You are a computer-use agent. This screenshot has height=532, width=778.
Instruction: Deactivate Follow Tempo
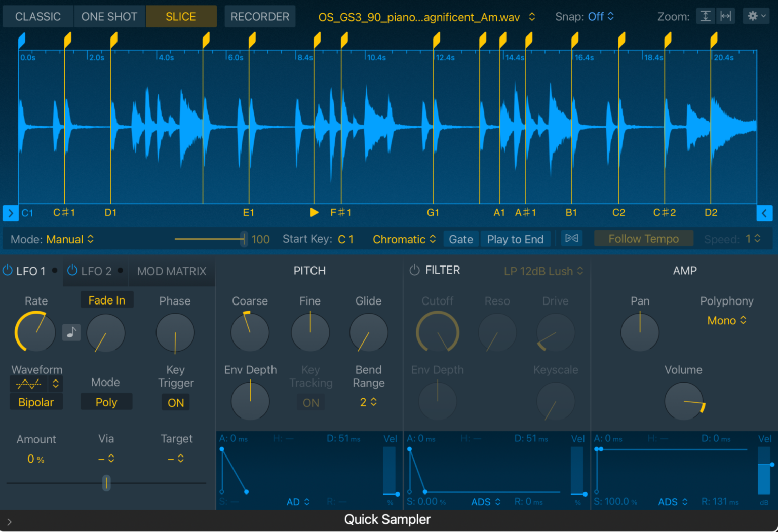click(643, 238)
